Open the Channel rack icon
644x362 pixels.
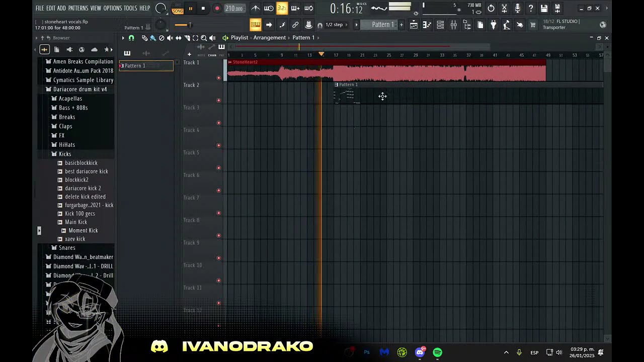click(440, 25)
